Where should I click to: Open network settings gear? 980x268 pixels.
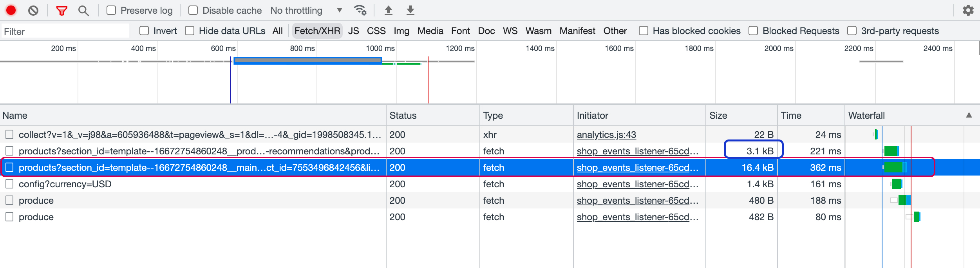click(x=968, y=10)
